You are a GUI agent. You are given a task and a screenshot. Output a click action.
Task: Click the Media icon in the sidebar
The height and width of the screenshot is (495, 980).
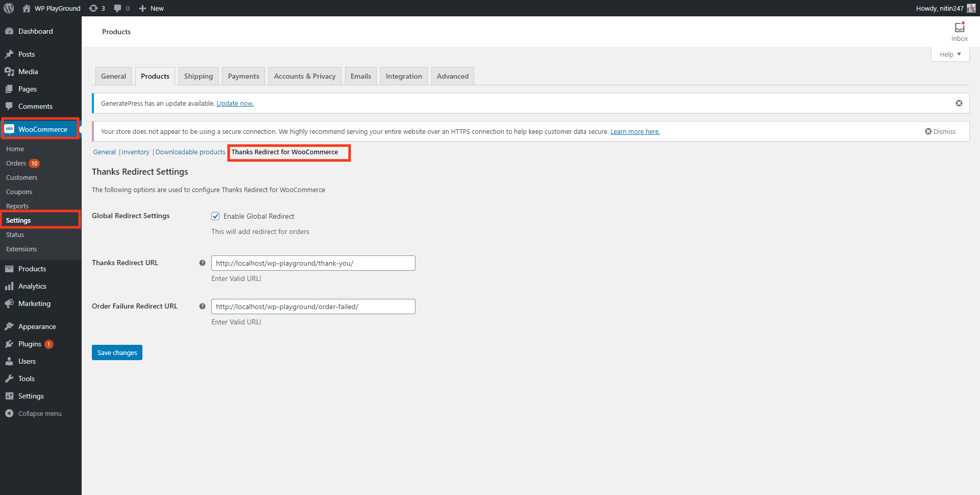coord(9,72)
